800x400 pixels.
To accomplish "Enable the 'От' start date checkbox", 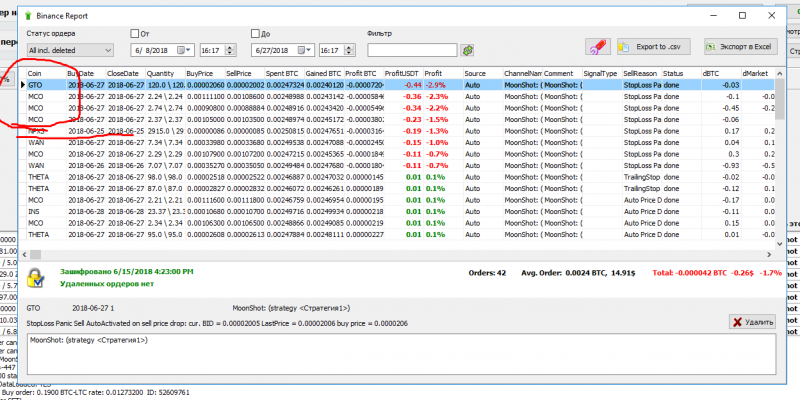I will (x=135, y=33).
